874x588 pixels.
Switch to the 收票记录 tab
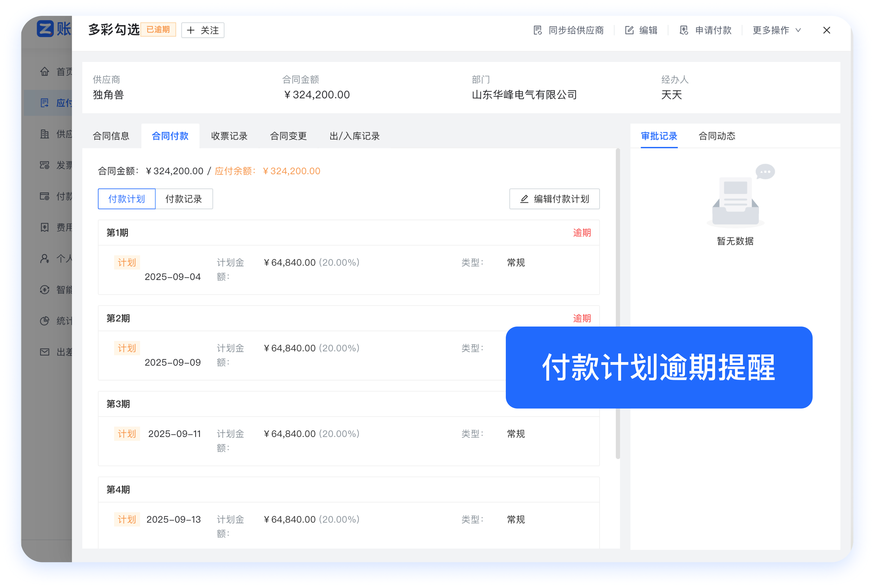tap(229, 136)
